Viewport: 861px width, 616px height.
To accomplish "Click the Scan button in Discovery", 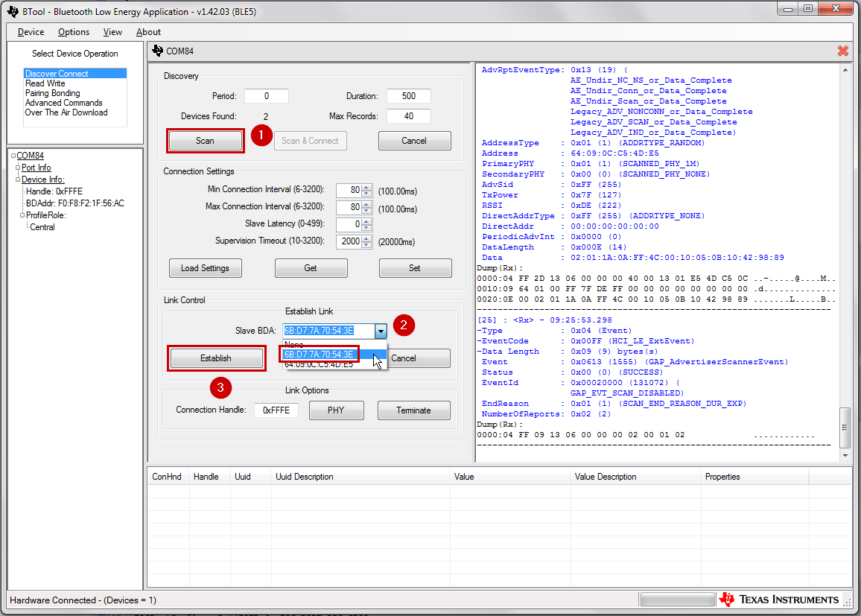I will (205, 141).
